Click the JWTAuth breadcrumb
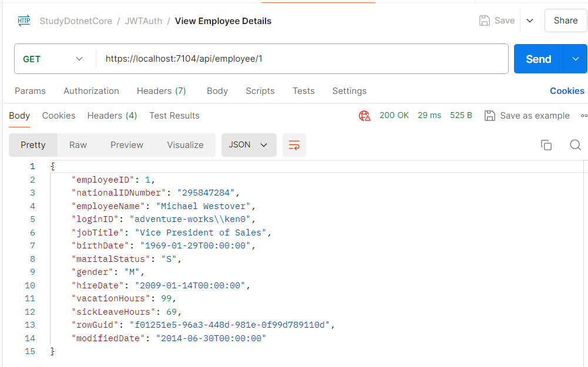 tap(143, 21)
